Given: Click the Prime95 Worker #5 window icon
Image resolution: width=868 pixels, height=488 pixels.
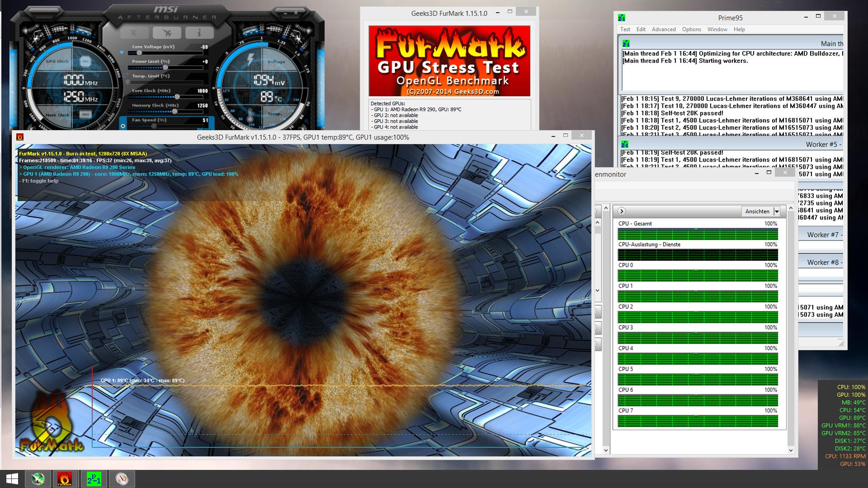Looking at the screenshot, I should [x=625, y=144].
